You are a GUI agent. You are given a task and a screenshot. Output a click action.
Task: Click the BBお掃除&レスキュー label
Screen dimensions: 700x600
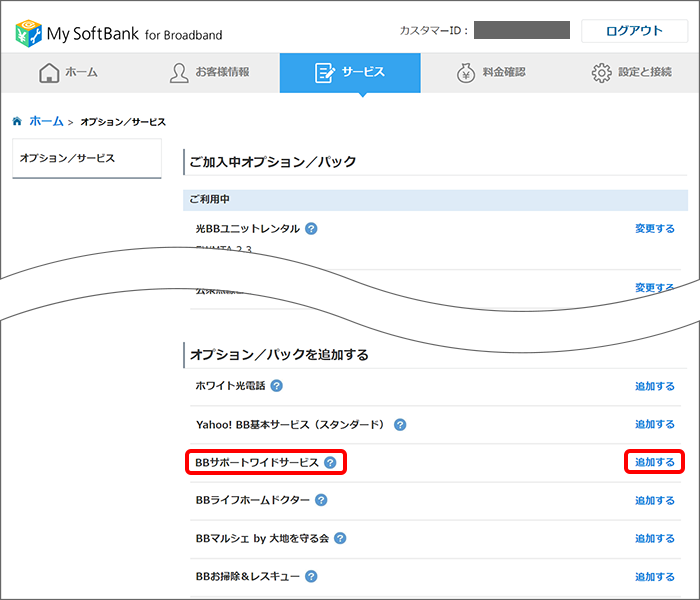tap(248, 576)
